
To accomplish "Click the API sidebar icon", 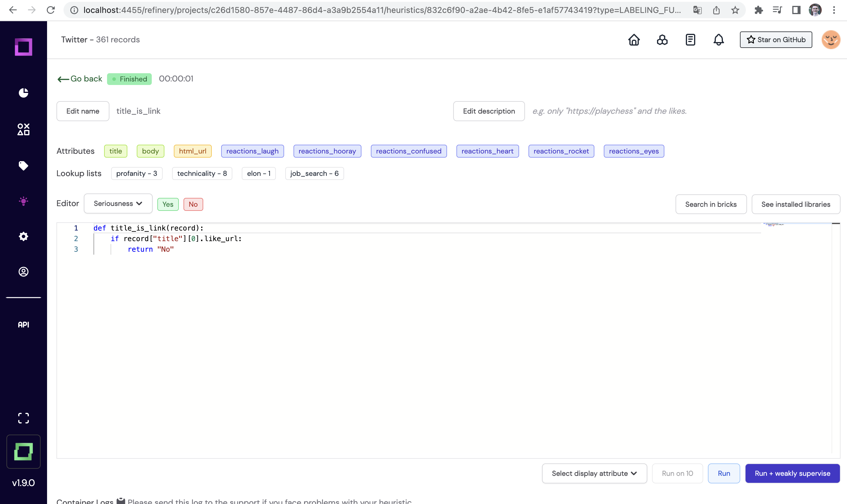I will [x=24, y=325].
